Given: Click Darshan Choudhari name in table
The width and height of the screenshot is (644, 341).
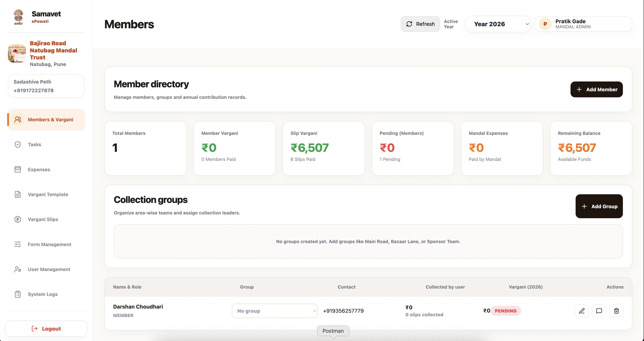Looking at the screenshot, I should [x=138, y=306].
